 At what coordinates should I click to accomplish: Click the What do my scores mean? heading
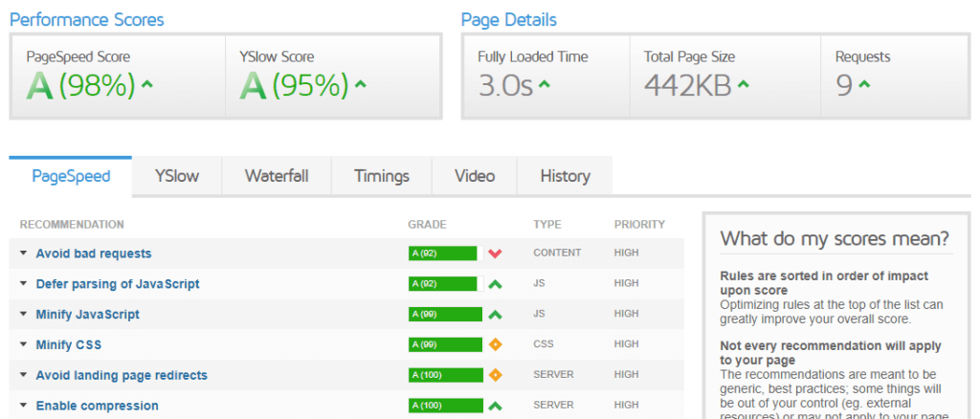tap(835, 238)
